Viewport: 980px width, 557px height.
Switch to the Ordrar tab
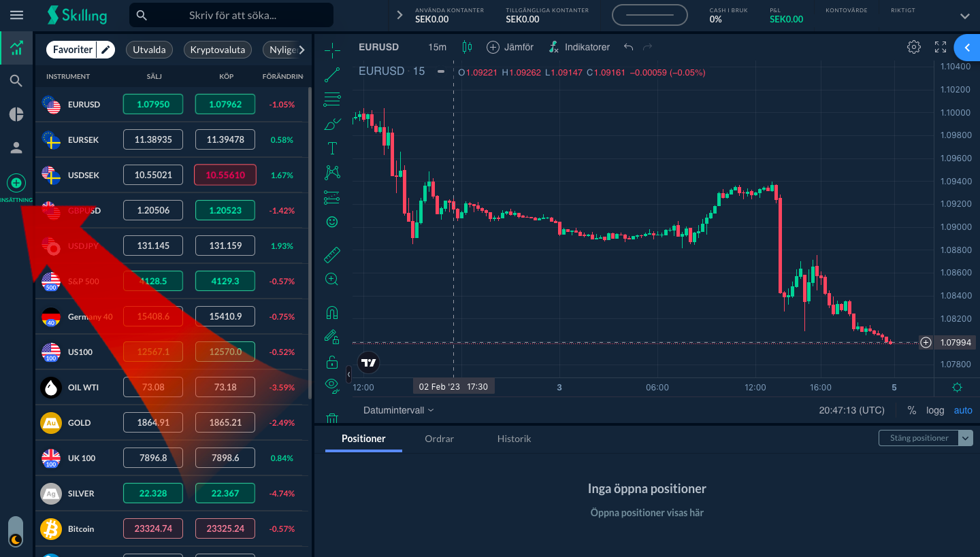tap(439, 439)
